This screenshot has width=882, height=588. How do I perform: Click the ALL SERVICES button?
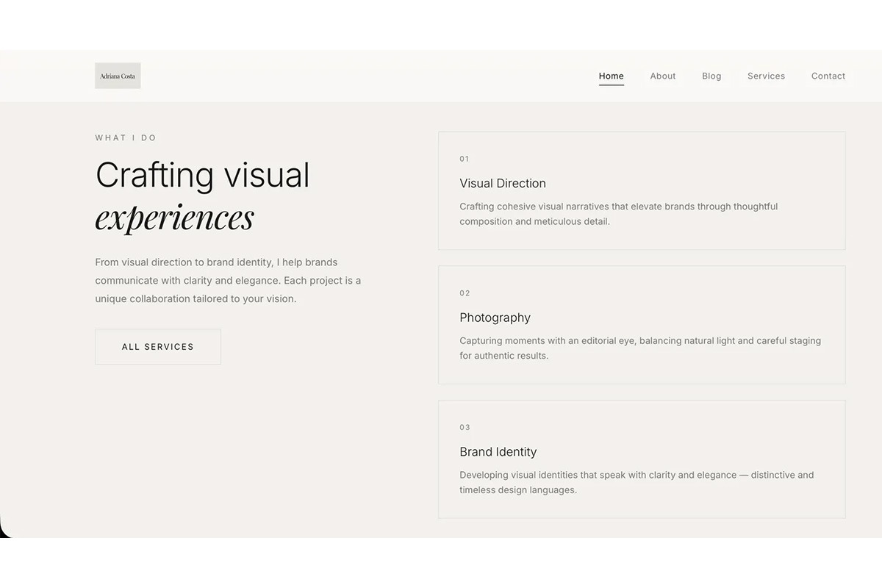pyautogui.click(x=158, y=347)
